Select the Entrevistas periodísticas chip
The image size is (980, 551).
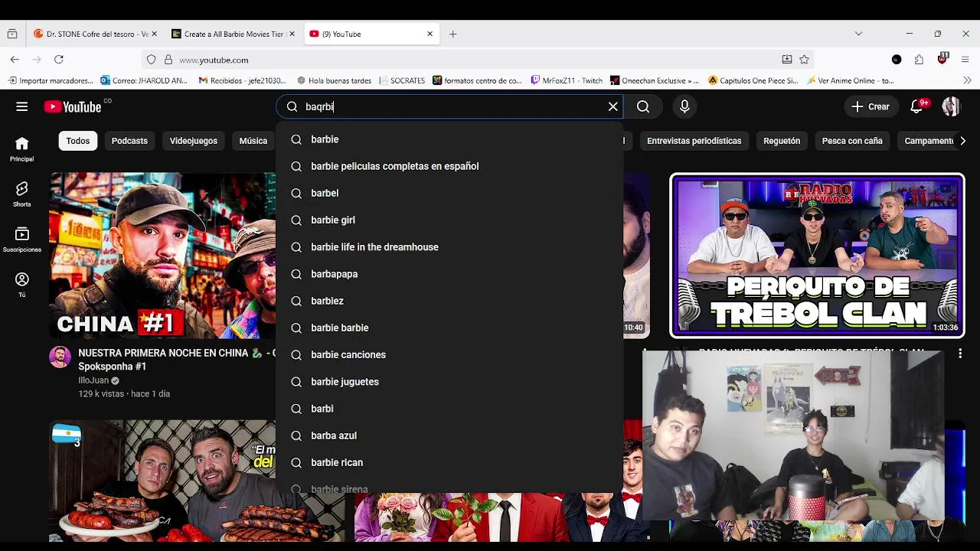[694, 141]
